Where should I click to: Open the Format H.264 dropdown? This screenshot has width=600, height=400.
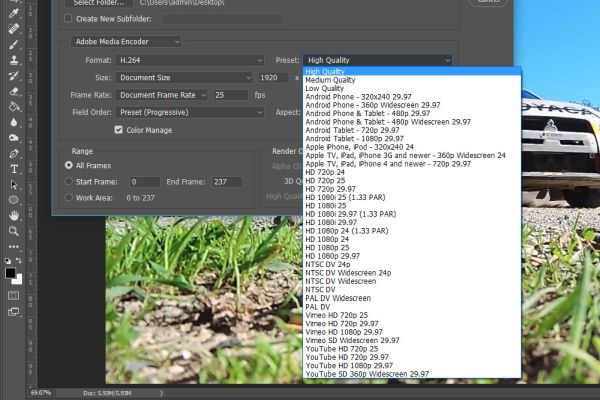pyautogui.click(x=190, y=60)
